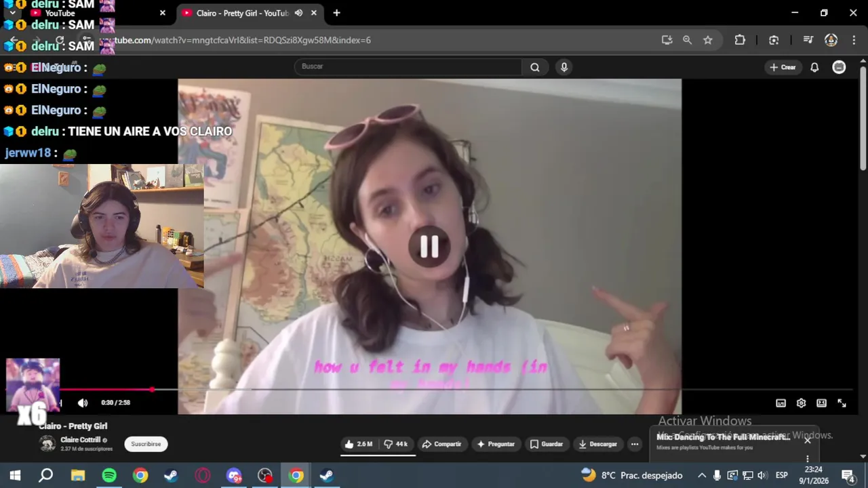Close the first YouTube tab

[x=163, y=13]
